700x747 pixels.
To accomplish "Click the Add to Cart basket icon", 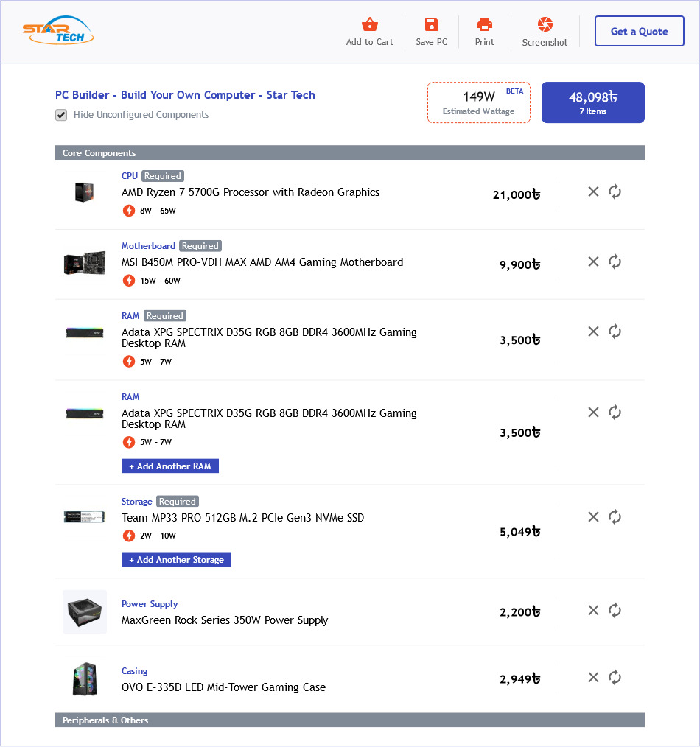I will coord(369,25).
